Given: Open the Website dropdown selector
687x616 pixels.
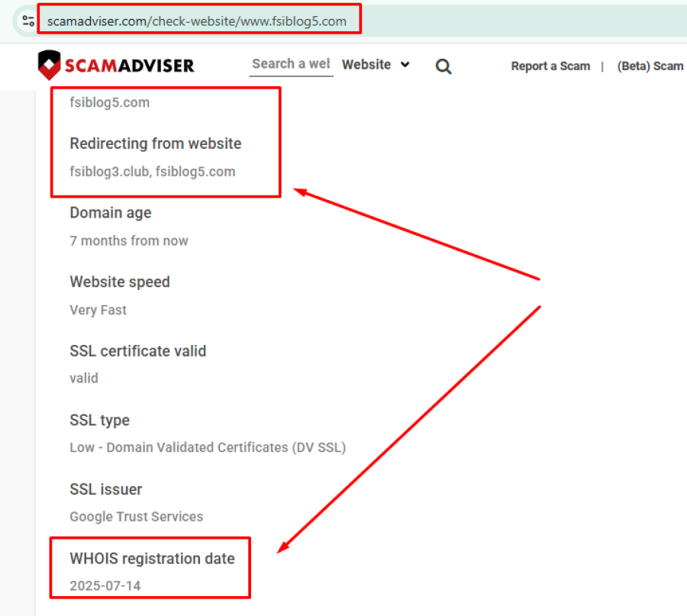Looking at the screenshot, I should [376, 65].
